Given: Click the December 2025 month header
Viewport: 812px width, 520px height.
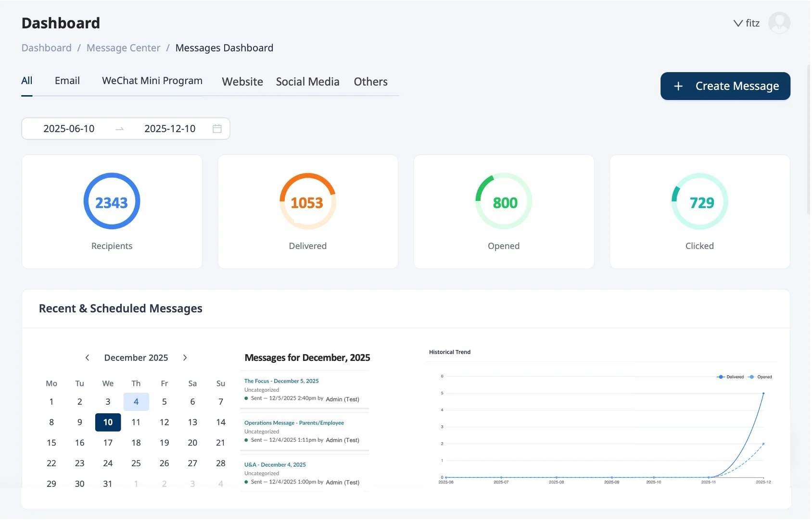Looking at the screenshot, I should pos(136,358).
